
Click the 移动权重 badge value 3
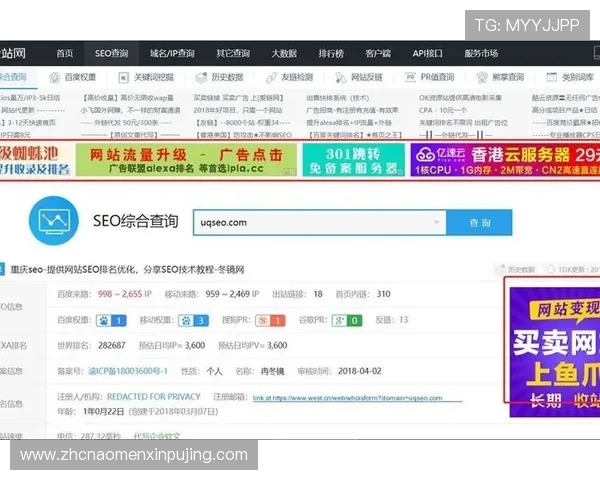[194, 320]
